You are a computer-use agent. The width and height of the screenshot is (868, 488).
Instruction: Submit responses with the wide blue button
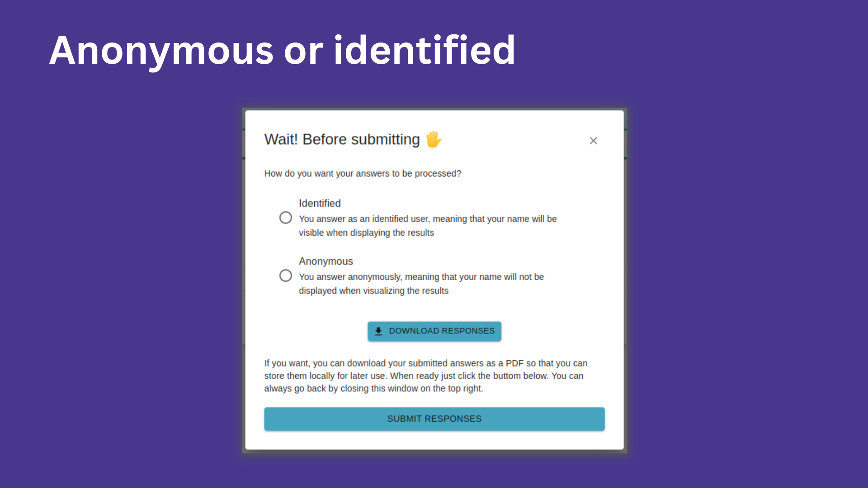[x=434, y=419]
